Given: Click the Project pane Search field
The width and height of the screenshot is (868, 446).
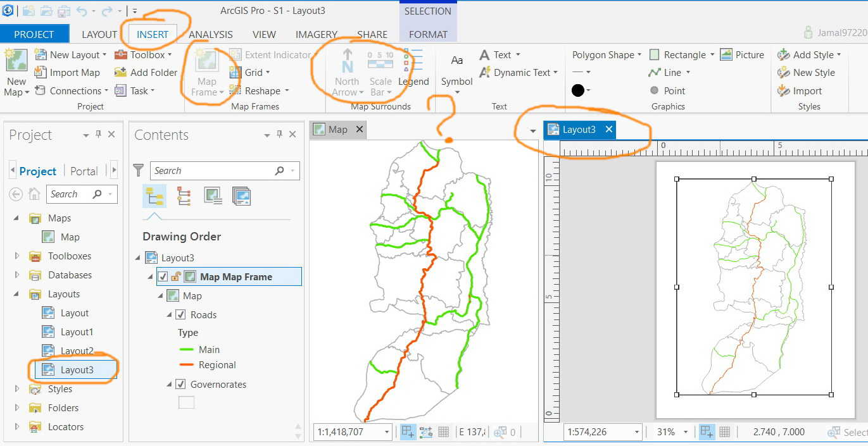Looking at the screenshot, I should pos(82,194).
